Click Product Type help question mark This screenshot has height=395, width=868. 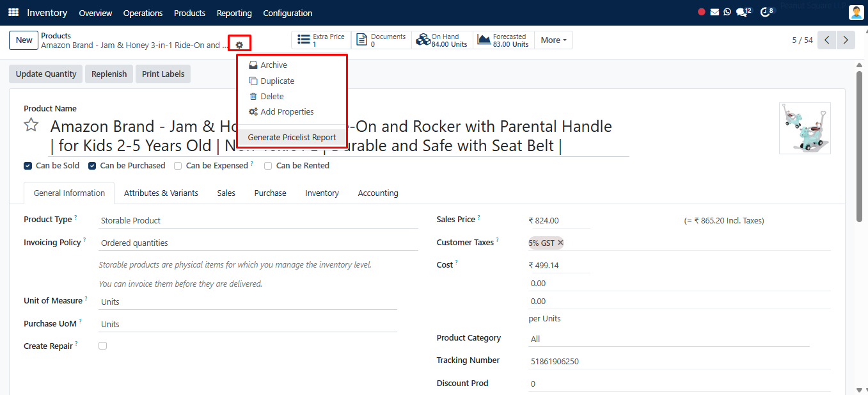point(75,218)
